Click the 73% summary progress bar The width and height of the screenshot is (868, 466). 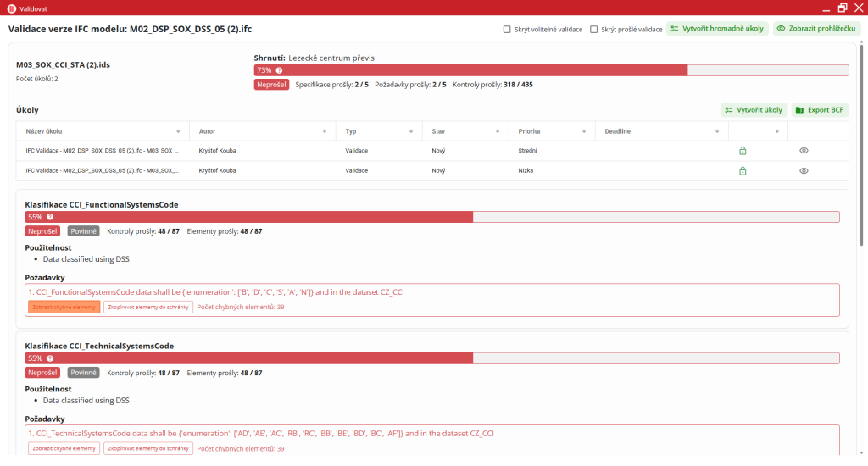pos(551,70)
